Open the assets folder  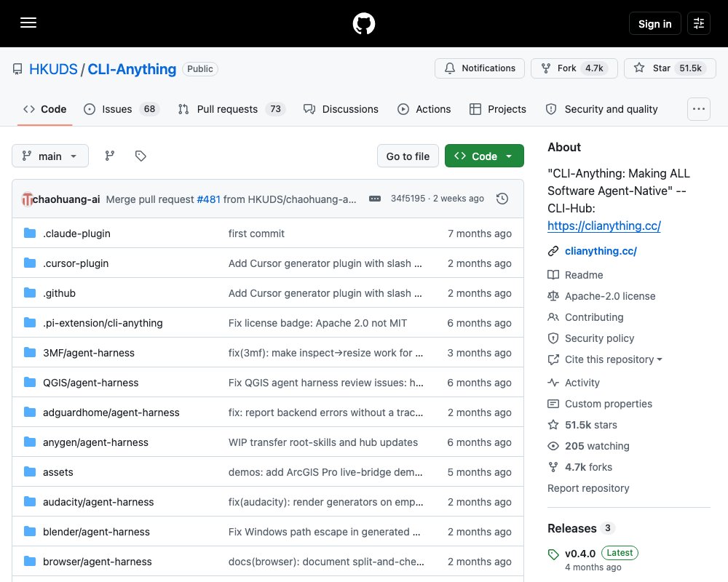(x=58, y=472)
